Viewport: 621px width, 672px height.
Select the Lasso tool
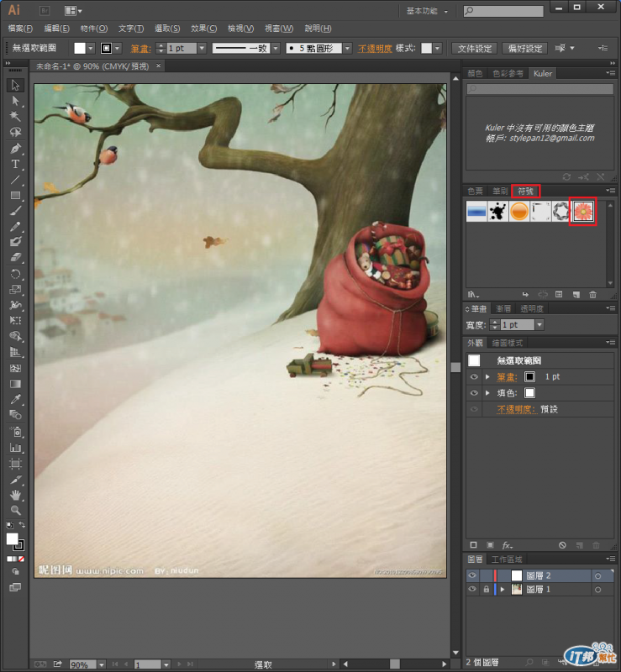pyautogui.click(x=15, y=132)
